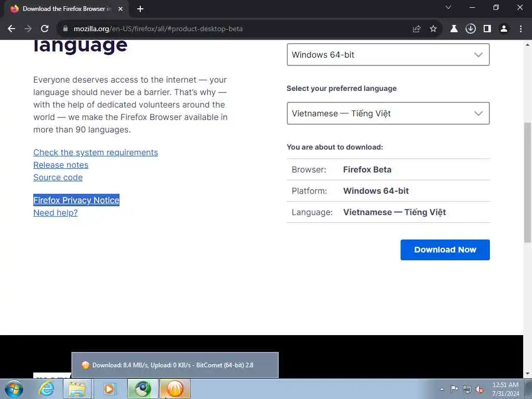Open the muted volume tray icon
532x399 pixels.
[x=480, y=389]
